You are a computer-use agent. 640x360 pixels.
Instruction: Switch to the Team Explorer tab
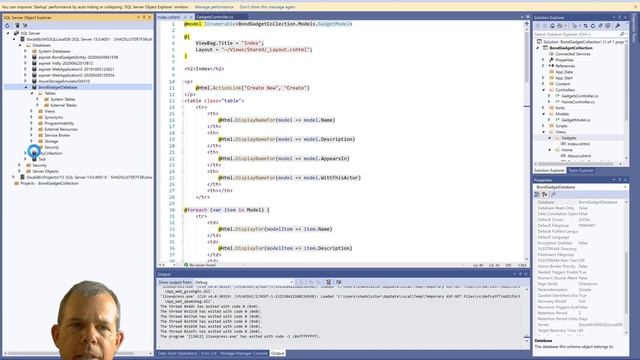pyautogui.click(x=580, y=170)
